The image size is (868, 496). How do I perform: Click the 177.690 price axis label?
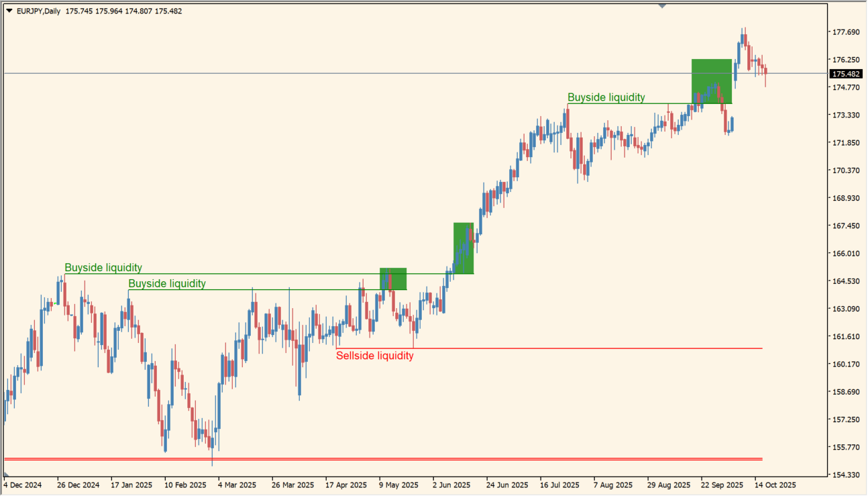(x=846, y=32)
